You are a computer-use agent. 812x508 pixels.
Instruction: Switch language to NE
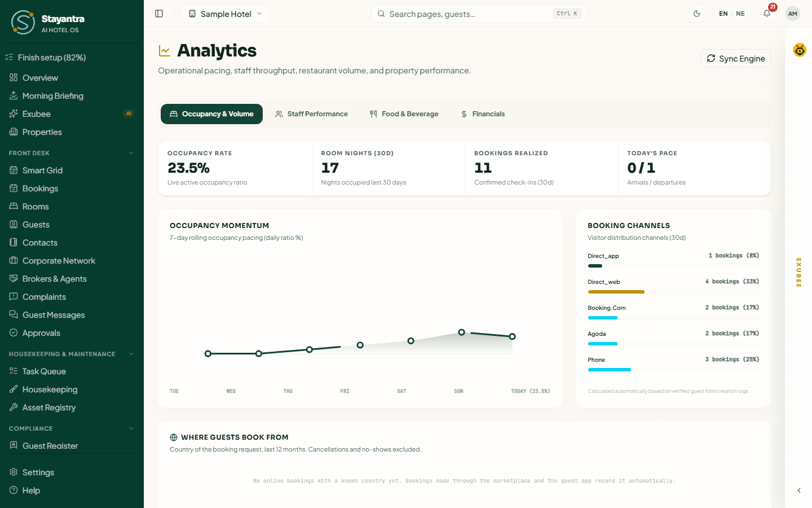(740, 14)
